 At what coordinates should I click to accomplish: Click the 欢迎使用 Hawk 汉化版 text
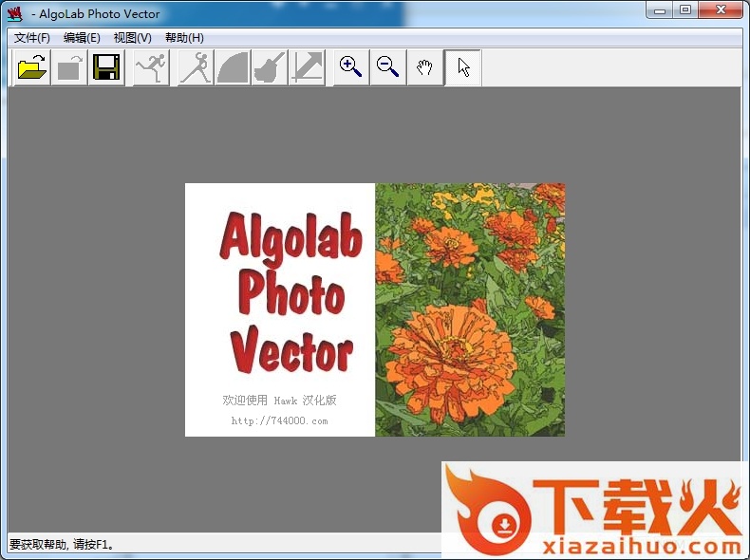click(x=279, y=400)
